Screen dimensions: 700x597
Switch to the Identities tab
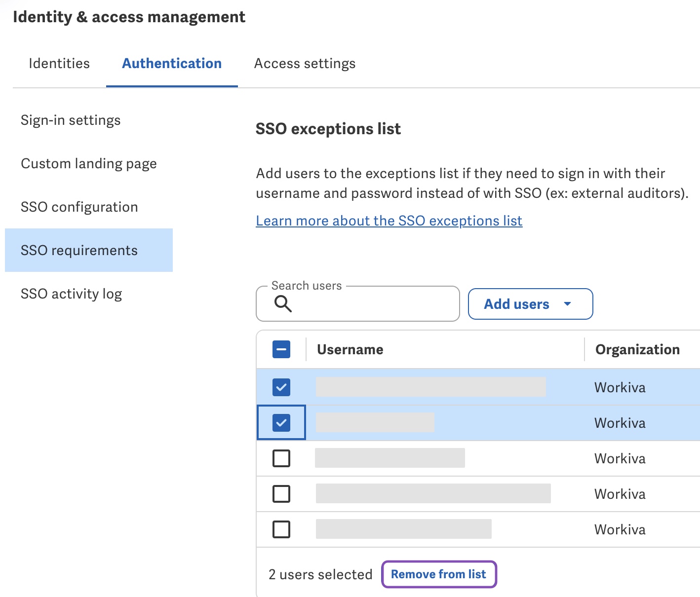[x=59, y=64]
